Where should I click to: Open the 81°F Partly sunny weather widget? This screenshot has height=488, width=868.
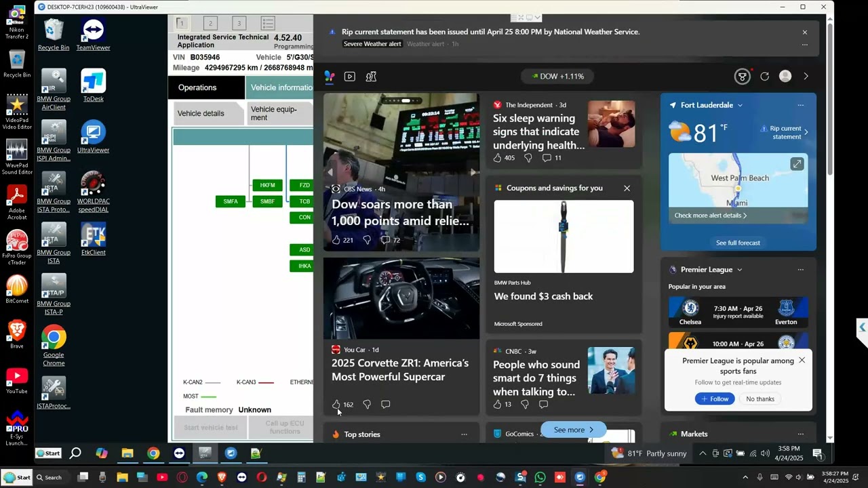[649, 453]
